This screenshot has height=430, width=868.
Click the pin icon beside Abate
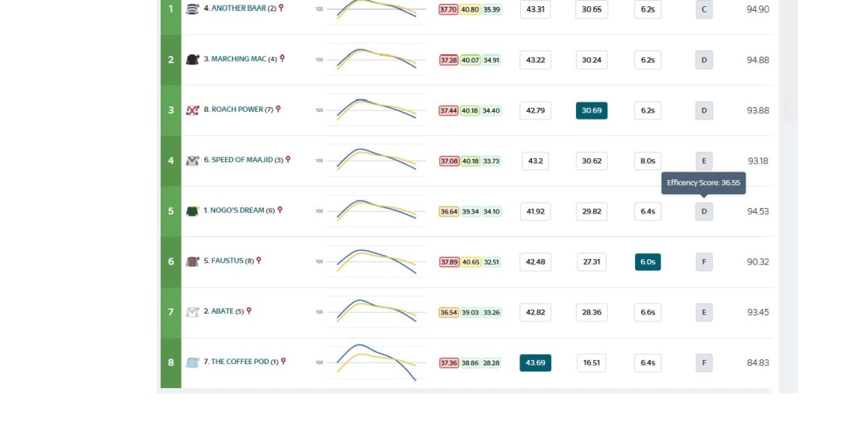point(248,311)
